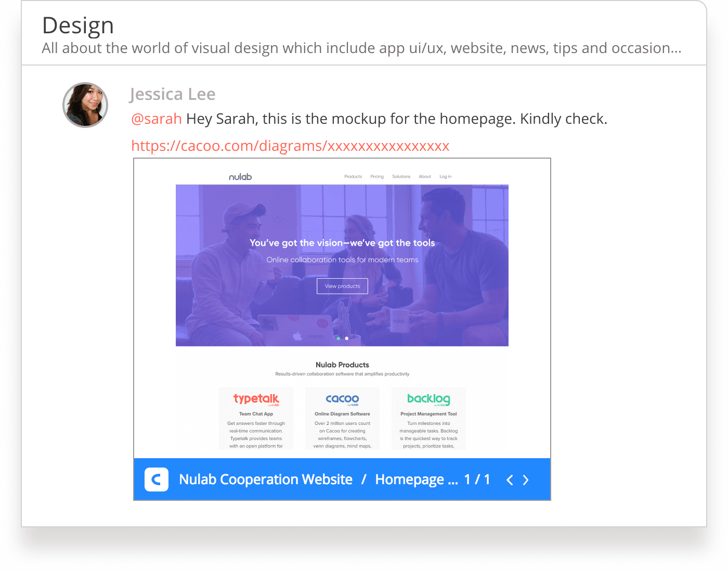The image size is (728, 570).
Task: Click the Team Chat App label
Action: 256,414
